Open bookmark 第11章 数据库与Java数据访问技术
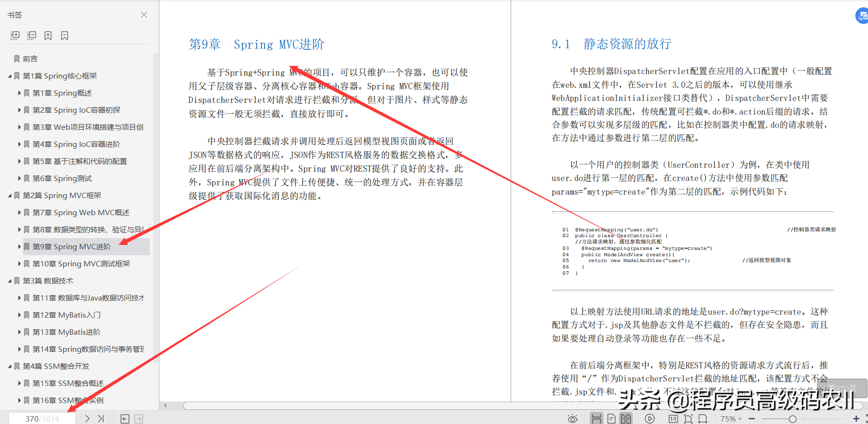 click(x=88, y=298)
